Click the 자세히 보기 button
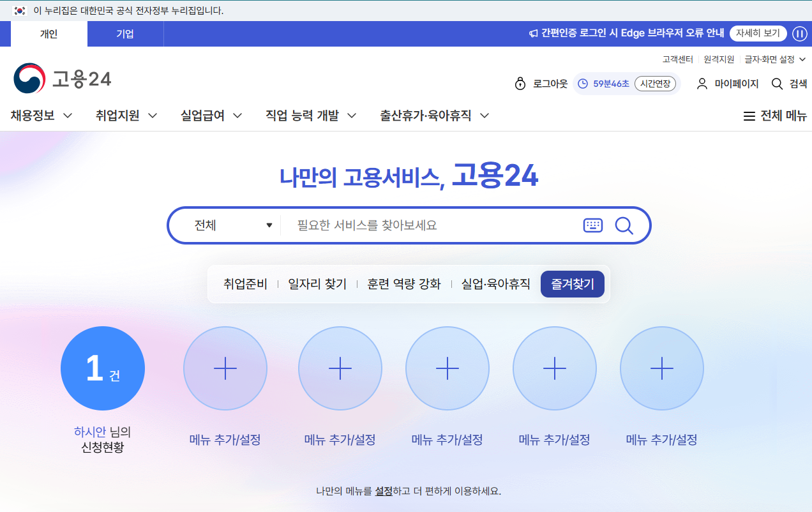The height and width of the screenshot is (512, 812). click(x=758, y=33)
